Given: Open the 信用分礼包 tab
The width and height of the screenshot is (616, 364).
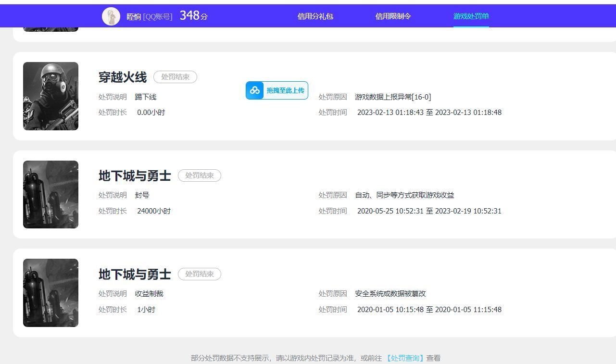Looking at the screenshot, I should click(315, 16).
